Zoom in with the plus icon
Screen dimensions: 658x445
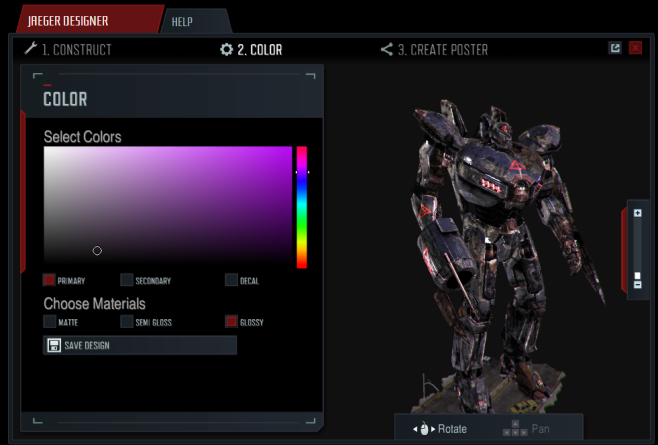637,213
